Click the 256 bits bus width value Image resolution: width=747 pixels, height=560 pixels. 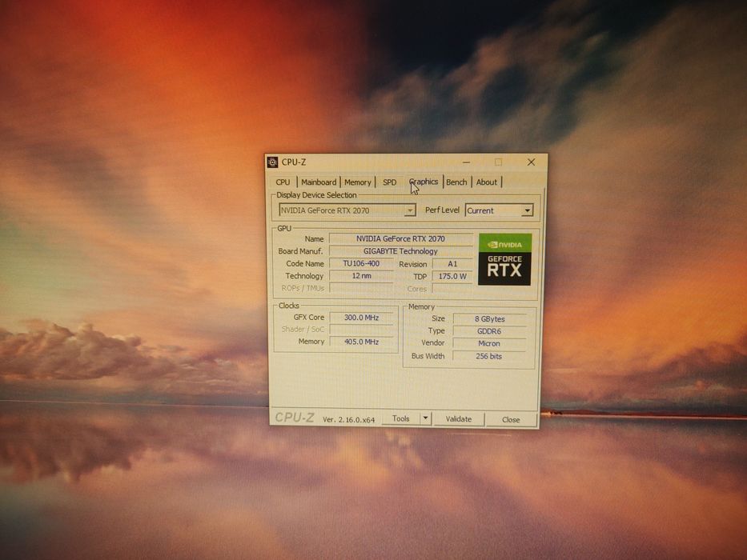pyautogui.click(x=490, y=356)
